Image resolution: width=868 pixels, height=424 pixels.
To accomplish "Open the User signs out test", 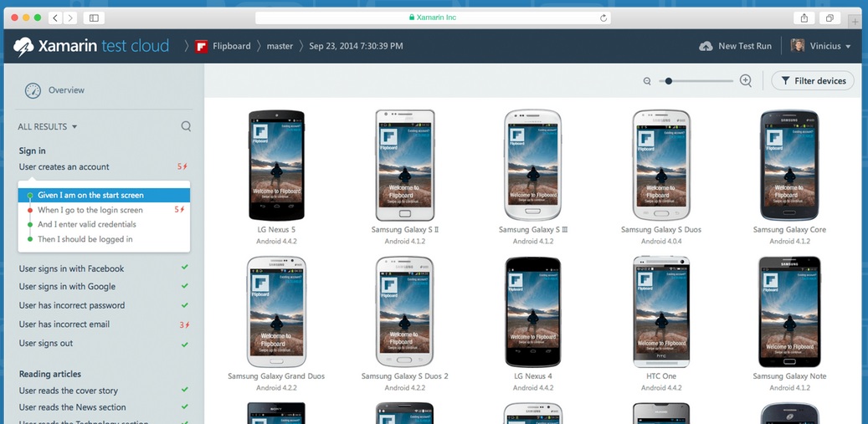I will click(x=46, y=343).
